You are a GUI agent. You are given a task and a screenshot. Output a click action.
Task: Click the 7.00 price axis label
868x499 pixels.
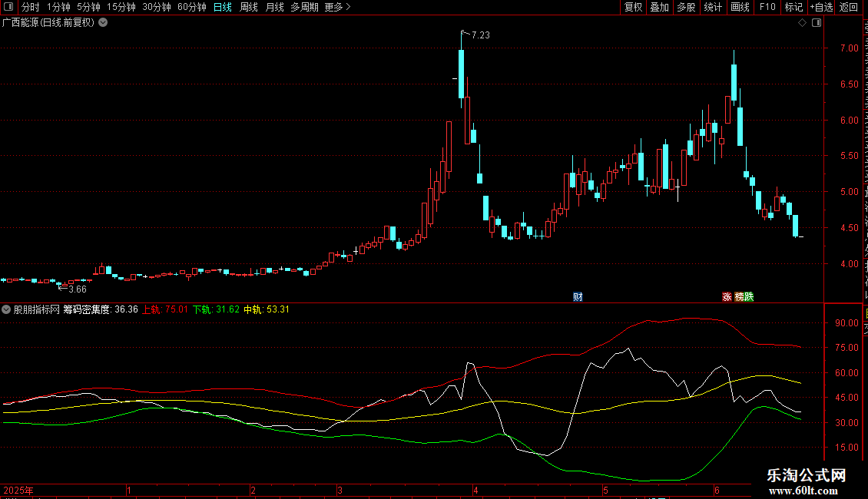(849, 48)
